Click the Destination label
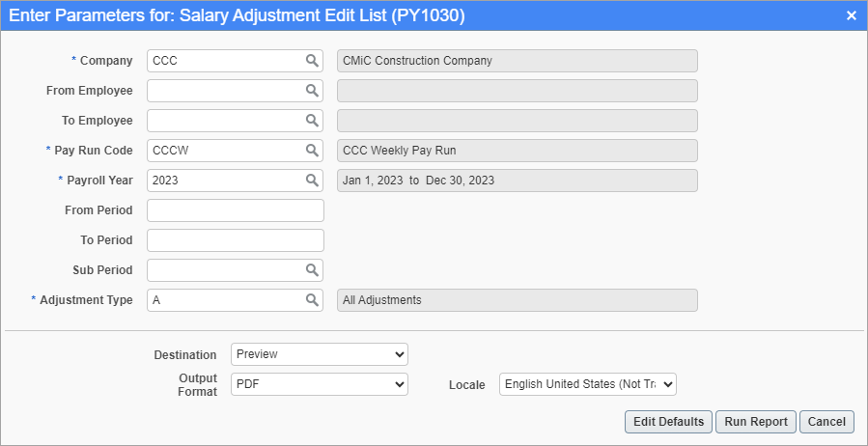The height and width of the screenshot is (446, 868). click(185, 354)
